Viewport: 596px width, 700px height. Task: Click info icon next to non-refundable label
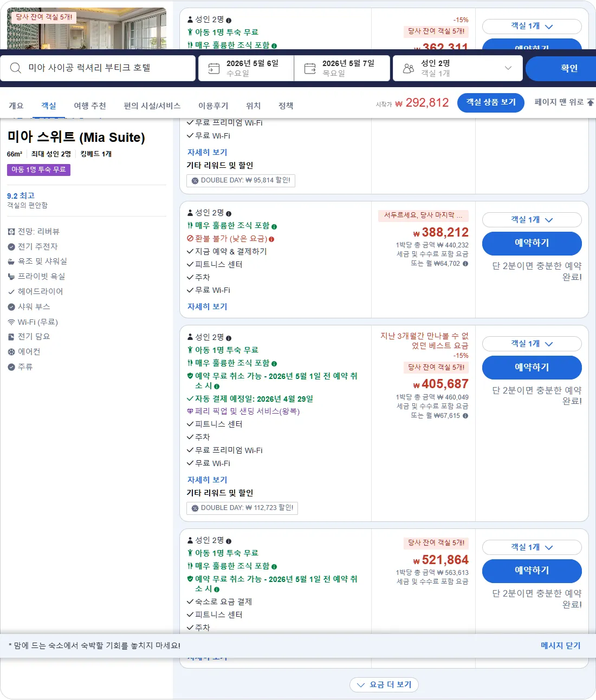coord(271,239)
